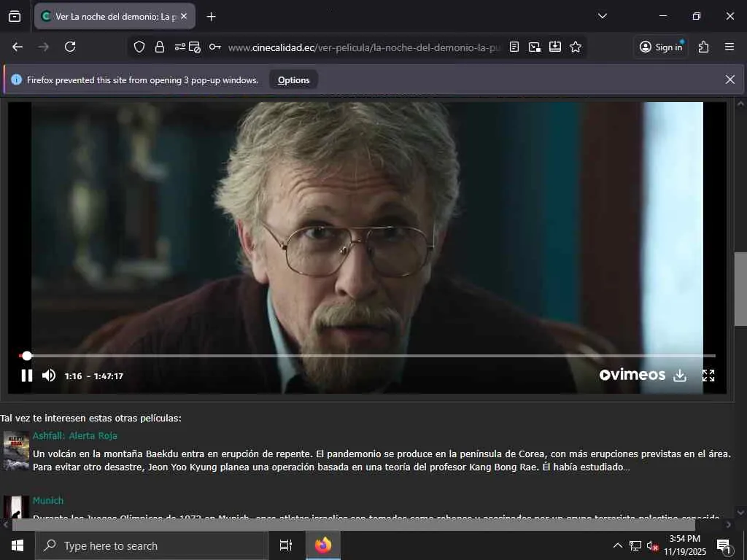
Task: Click the saved password key icon
Action: (x=215, y=47)
